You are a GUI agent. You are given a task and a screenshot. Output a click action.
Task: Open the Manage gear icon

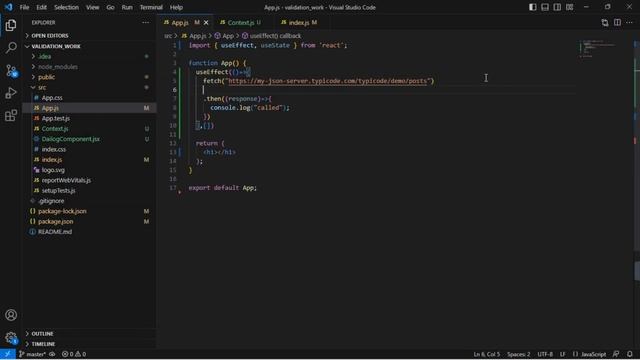[11, 338]
